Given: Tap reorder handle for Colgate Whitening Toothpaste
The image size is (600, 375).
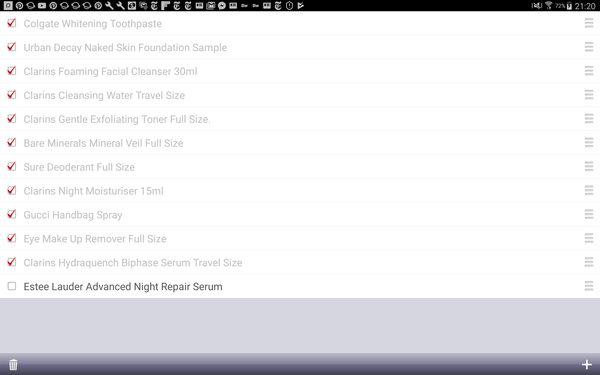Looking at the screenshot, I should 589,23.
